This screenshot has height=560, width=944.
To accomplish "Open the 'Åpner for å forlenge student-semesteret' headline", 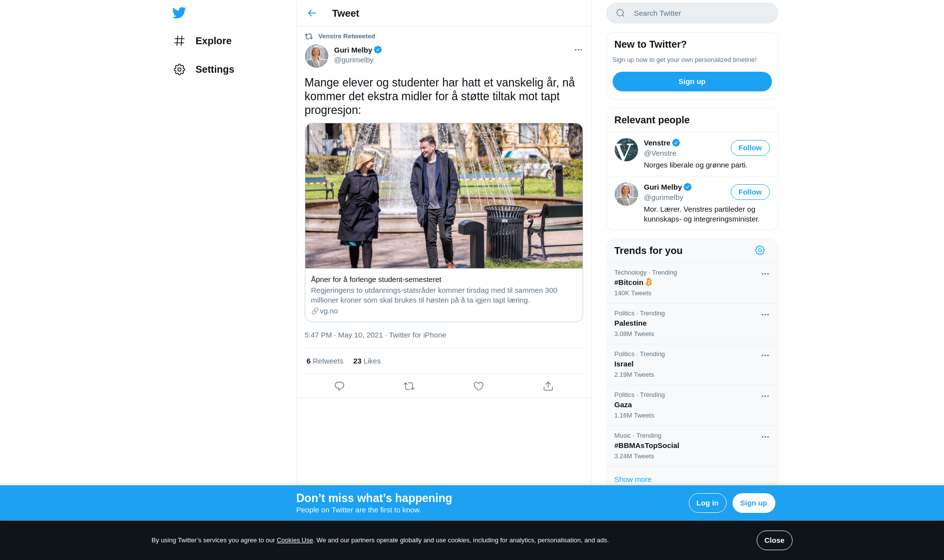I will pos(376,280).
